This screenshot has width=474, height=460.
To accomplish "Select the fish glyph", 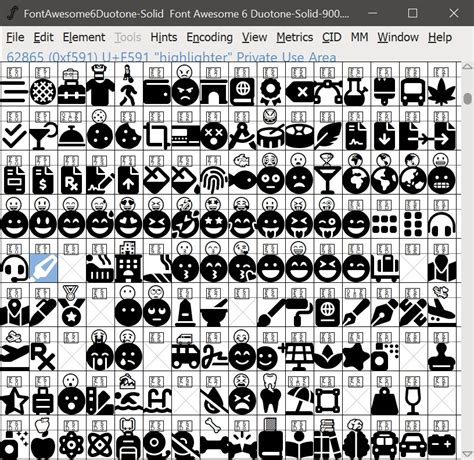I will [242, 180].
